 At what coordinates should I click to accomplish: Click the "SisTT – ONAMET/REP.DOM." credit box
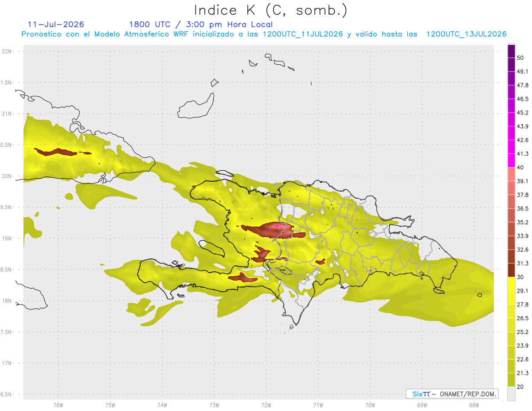452,394
